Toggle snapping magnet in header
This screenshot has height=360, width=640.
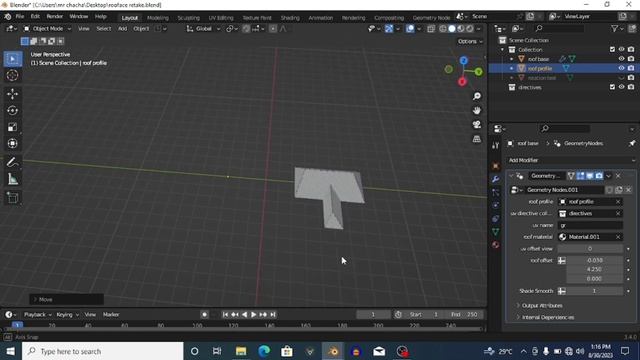246,29
